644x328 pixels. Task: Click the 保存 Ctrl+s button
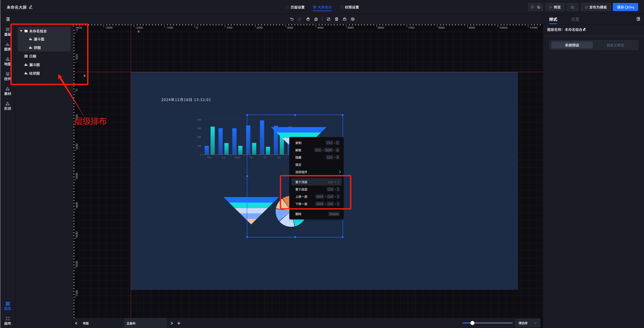click(x=625, y=7)
